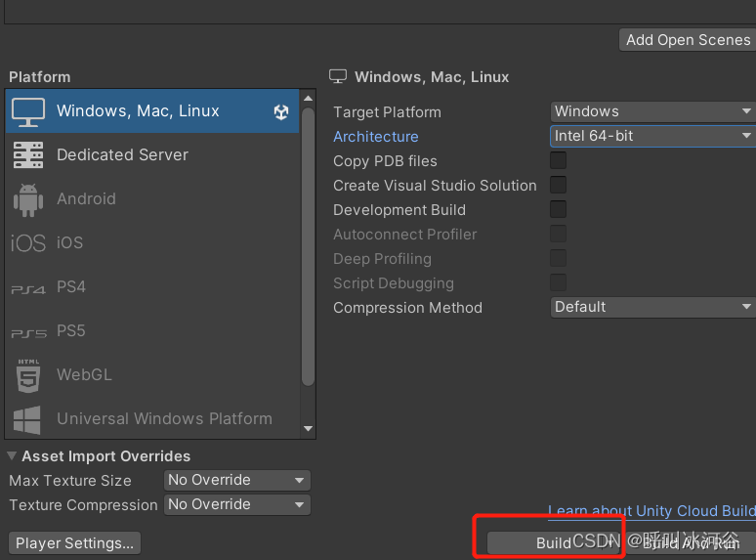Click the Add Open Scenes button

[x=688, y=39]
